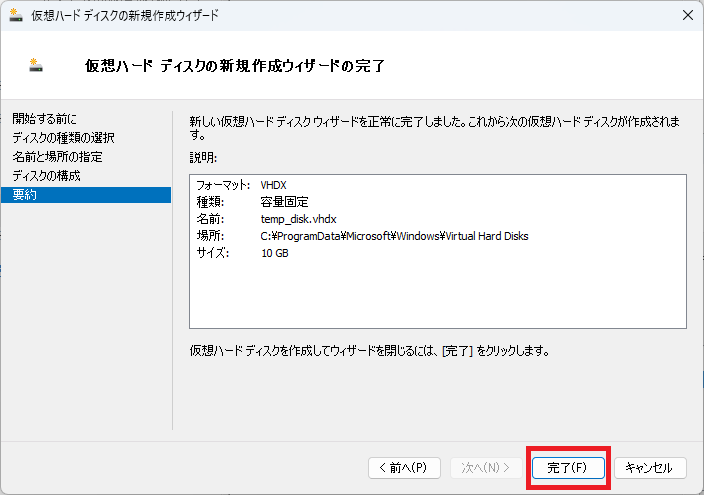Select the 10 GB size value
Screen dimensions: 704x495
pyautogui.click(x=275, y=253)
